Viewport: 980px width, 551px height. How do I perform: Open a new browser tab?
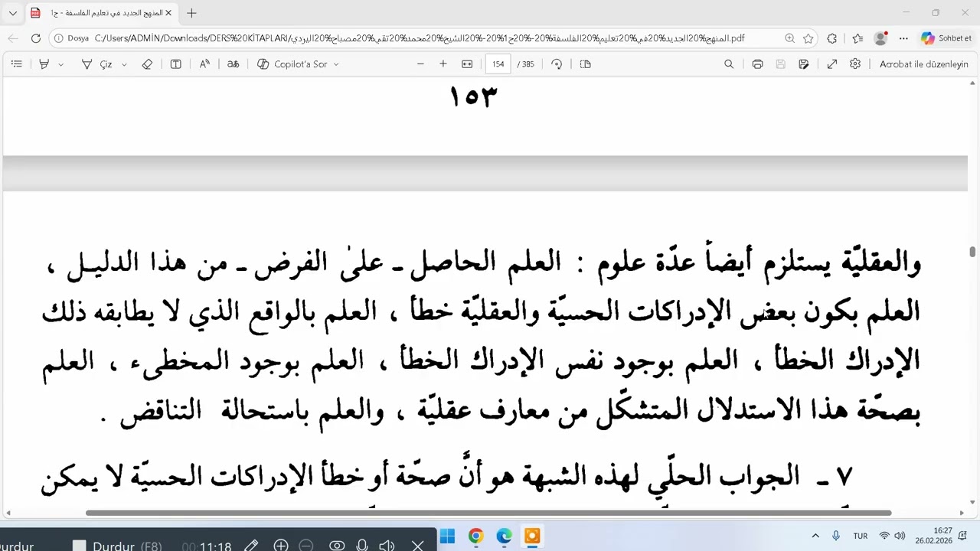(191, 13)
